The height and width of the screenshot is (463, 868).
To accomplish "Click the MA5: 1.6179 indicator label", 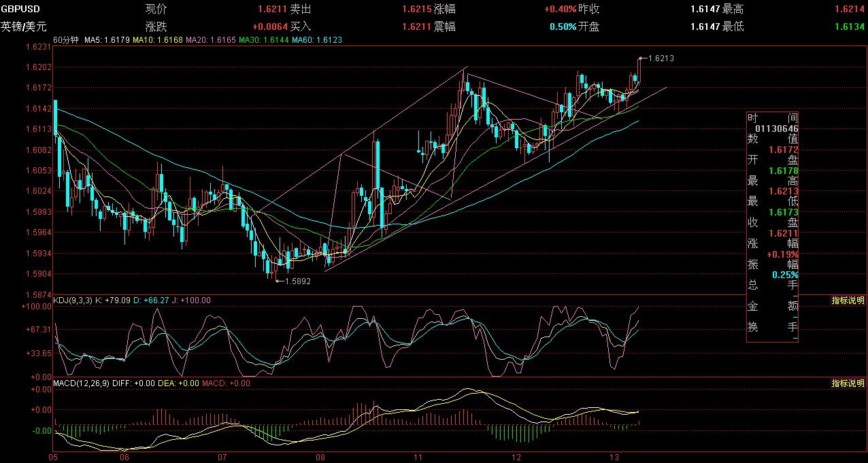I will click(107, 41).
